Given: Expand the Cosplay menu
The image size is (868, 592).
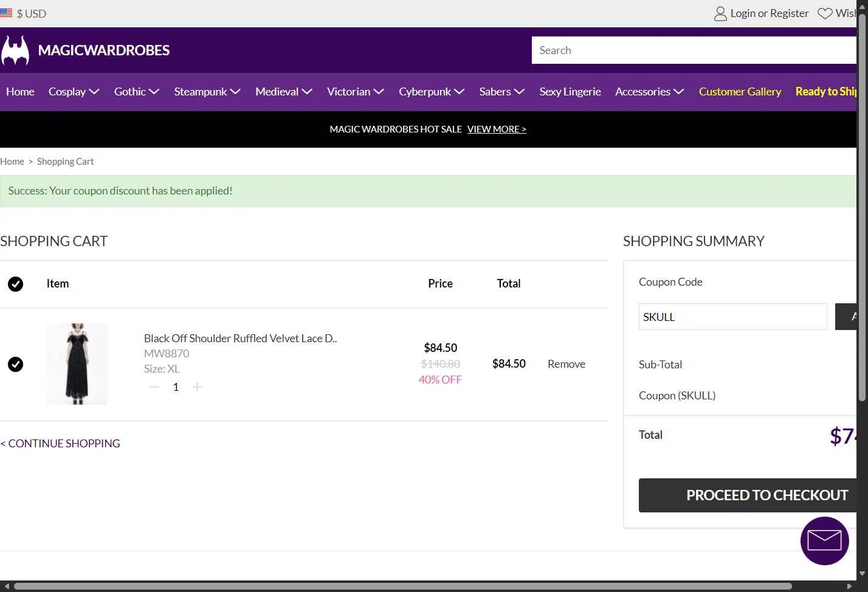Looking at the screenshot, I should [74, 92].
